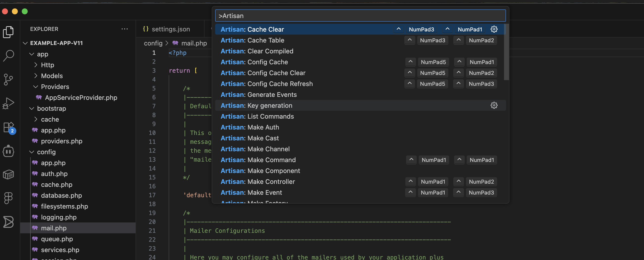
Task: Switch to the settings.json tab
Action: [x=170, y=29]
